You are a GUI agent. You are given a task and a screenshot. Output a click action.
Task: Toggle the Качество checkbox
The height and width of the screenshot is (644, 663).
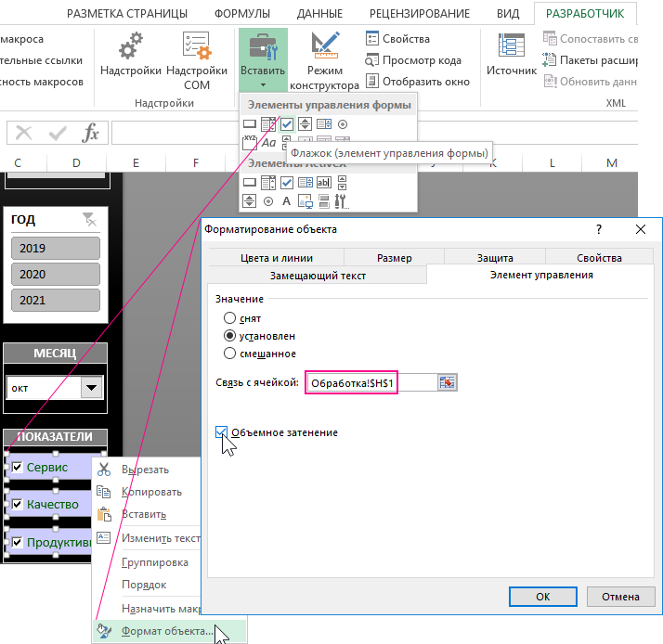(x=16, y=505)
